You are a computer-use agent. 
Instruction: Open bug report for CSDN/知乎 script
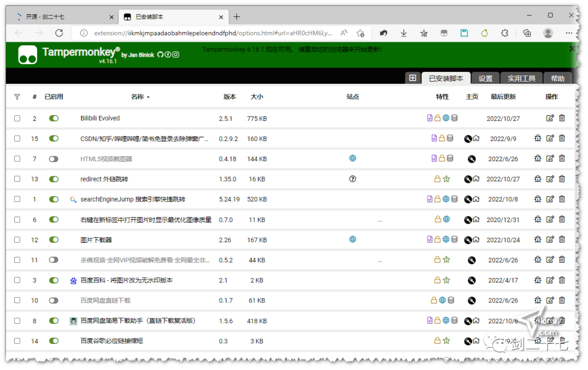click(x=538, y=138)
